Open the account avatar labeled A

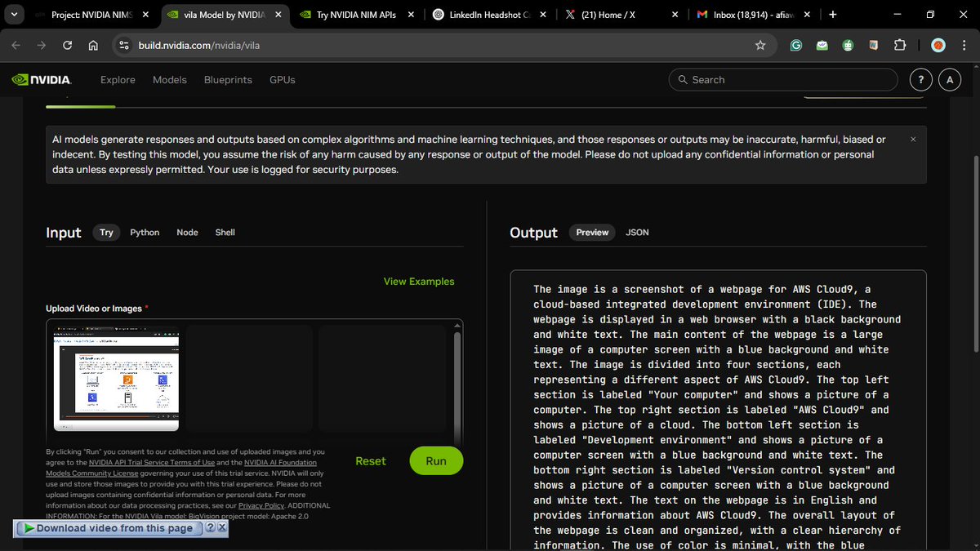pyautogui.click(x=950, y=79)
